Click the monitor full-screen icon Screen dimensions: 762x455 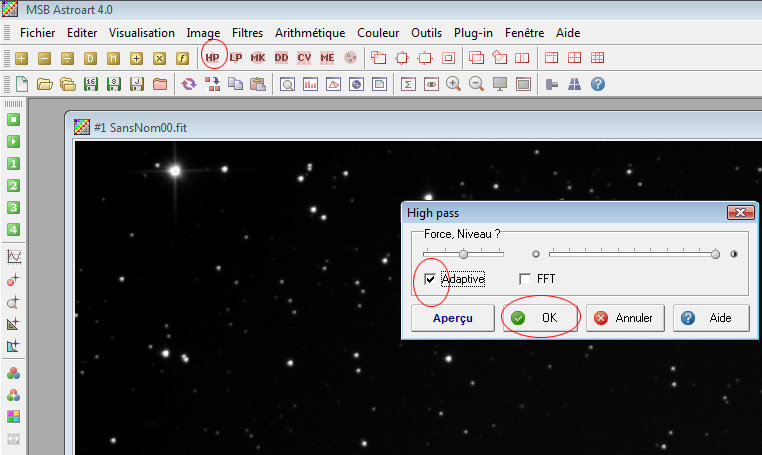[x=500, y=84]
